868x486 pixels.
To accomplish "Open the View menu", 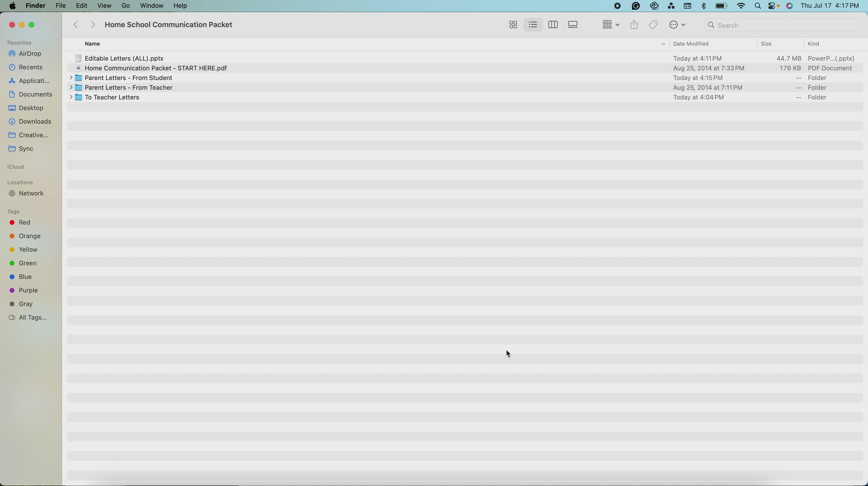I will [x=104, y=6].
